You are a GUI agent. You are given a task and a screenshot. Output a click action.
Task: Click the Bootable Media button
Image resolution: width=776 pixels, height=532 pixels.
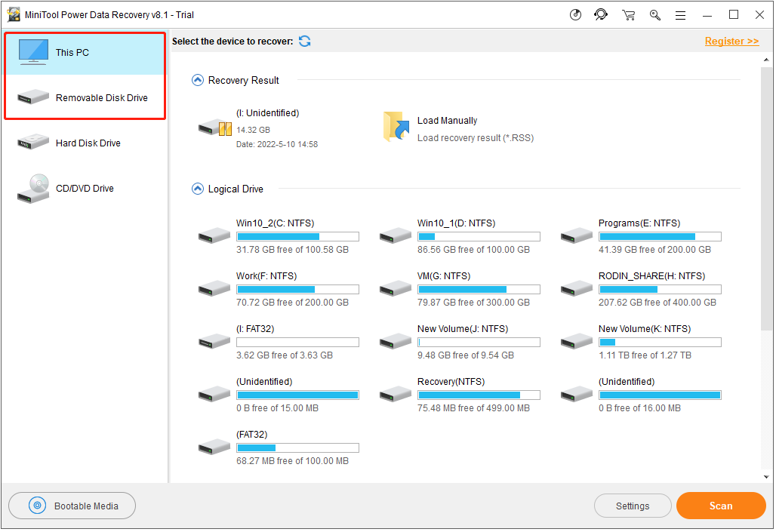[72, 506]
